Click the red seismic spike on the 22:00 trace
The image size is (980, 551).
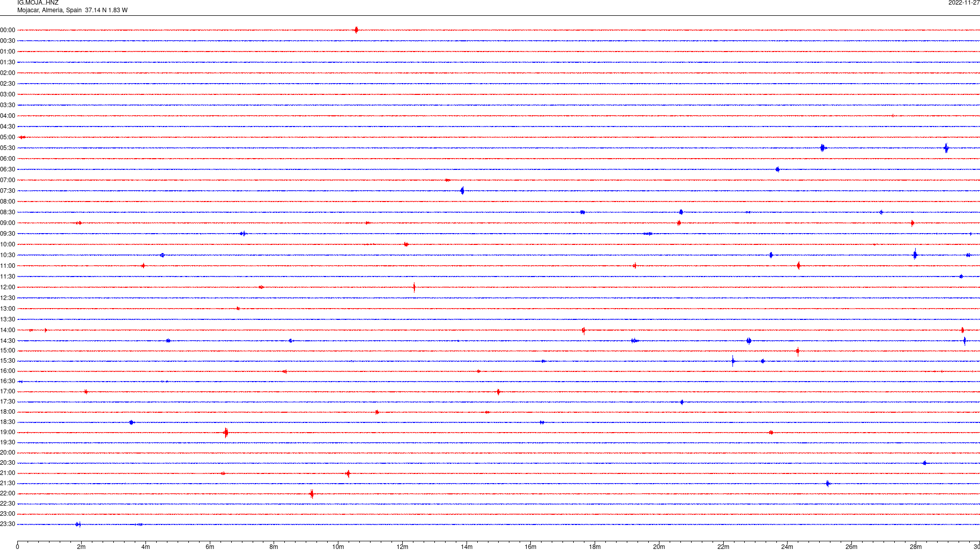[312, 493]
